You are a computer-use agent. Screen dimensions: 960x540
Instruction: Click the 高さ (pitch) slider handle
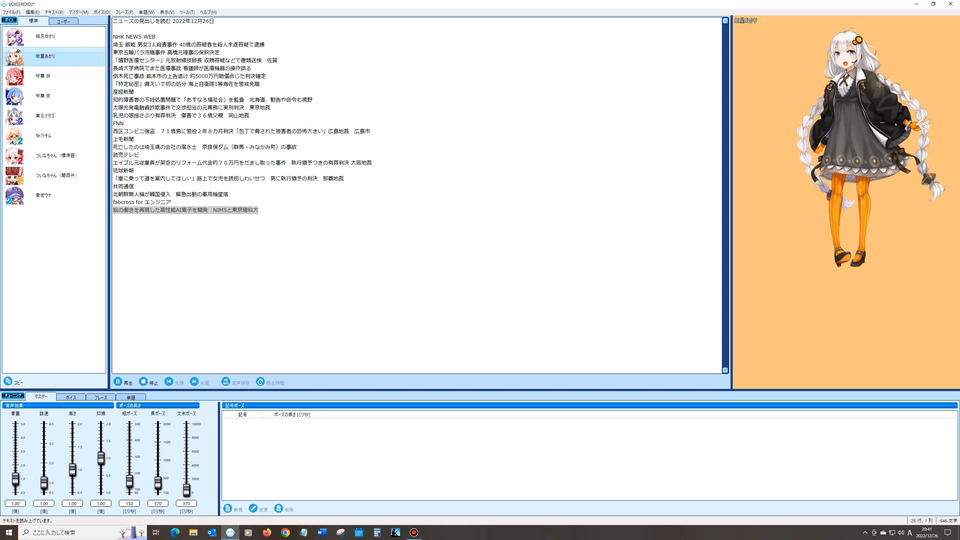pyautogui.click(x=72, y=470)
